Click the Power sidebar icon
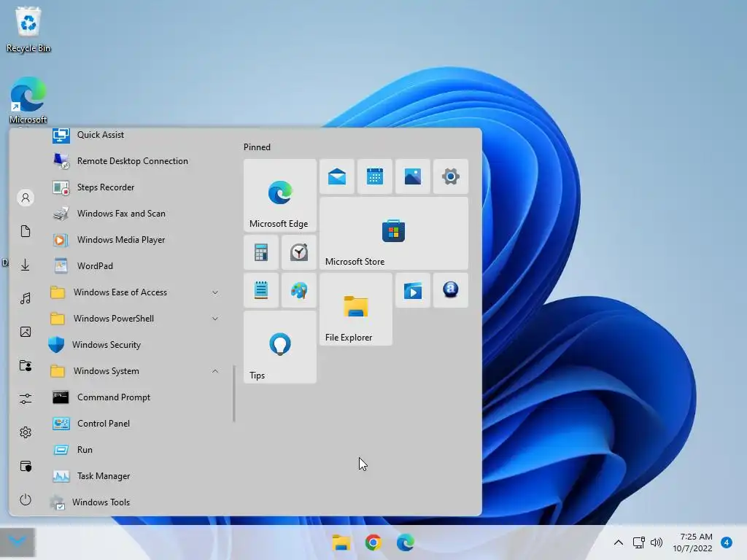The height and width of the screenshot is (560, 747). tap(26, 499)
